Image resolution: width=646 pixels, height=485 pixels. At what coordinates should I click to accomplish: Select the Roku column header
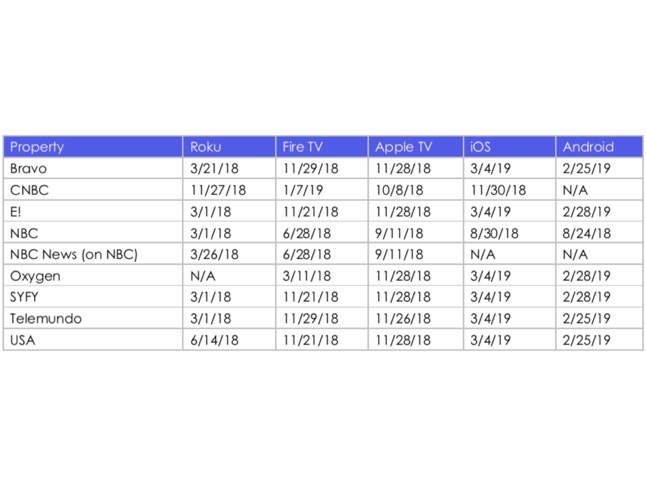tap(204, 147)
